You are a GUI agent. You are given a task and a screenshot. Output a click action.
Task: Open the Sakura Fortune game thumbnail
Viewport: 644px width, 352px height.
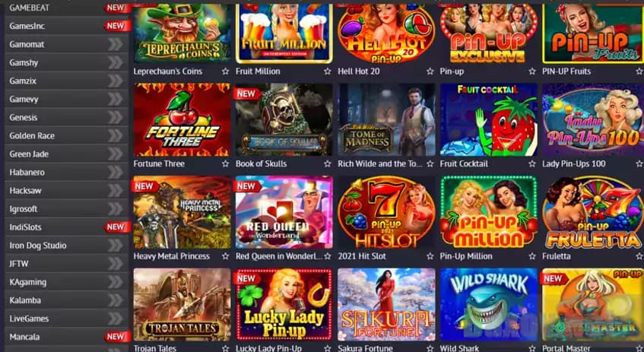386,305
